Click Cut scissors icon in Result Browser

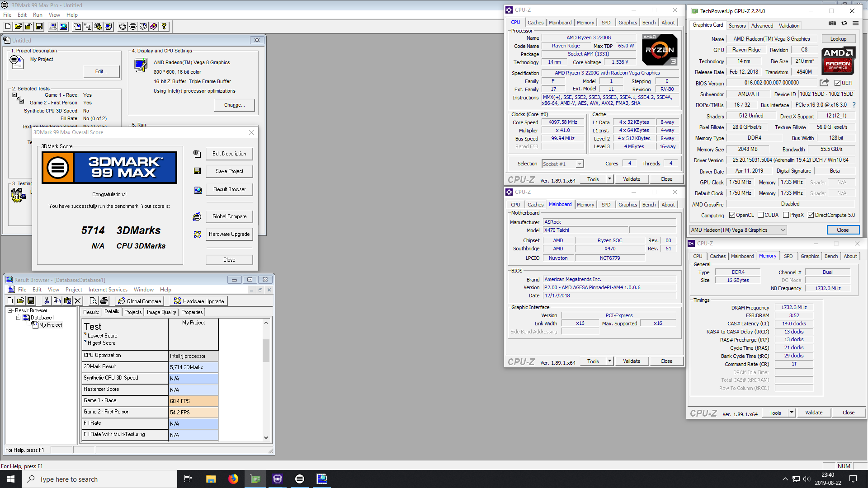pos(46,300)
